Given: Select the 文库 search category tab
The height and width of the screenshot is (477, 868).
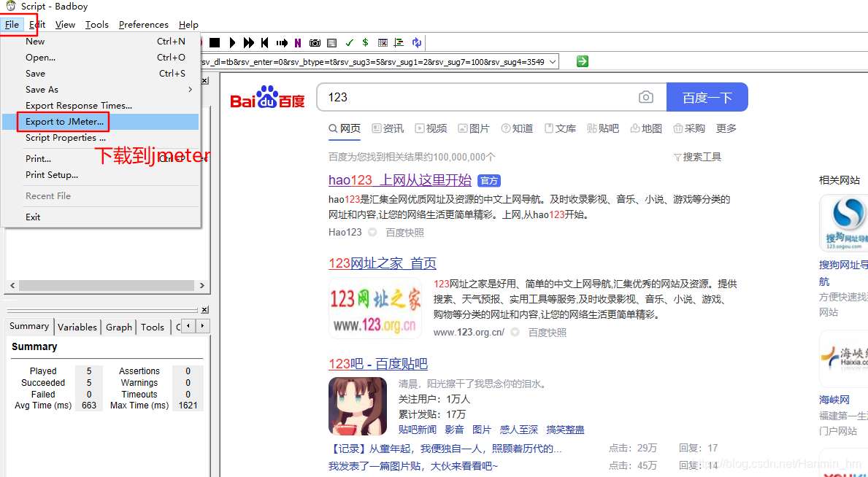Looking at the screenshot, I should pos(560,128).
